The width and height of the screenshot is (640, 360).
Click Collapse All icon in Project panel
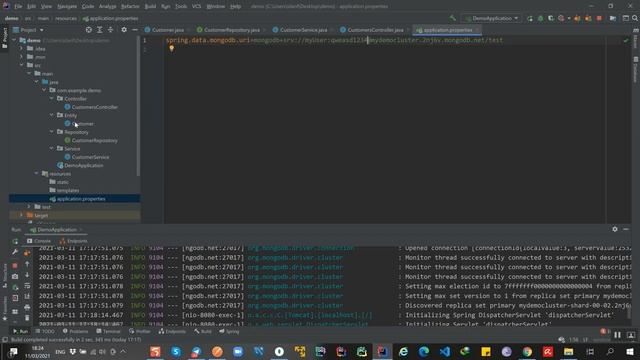click(x=110, y=30)
